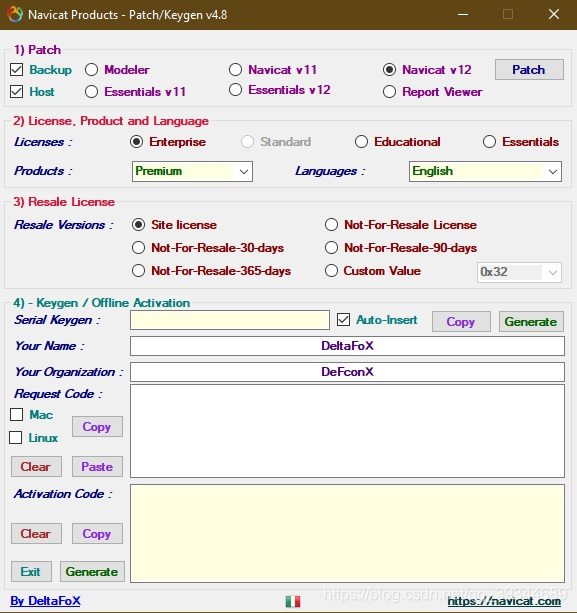Viewport: 577px width, 613px height.
Task: Enable the Mac request code checkbox
Action: pos(16,414)
